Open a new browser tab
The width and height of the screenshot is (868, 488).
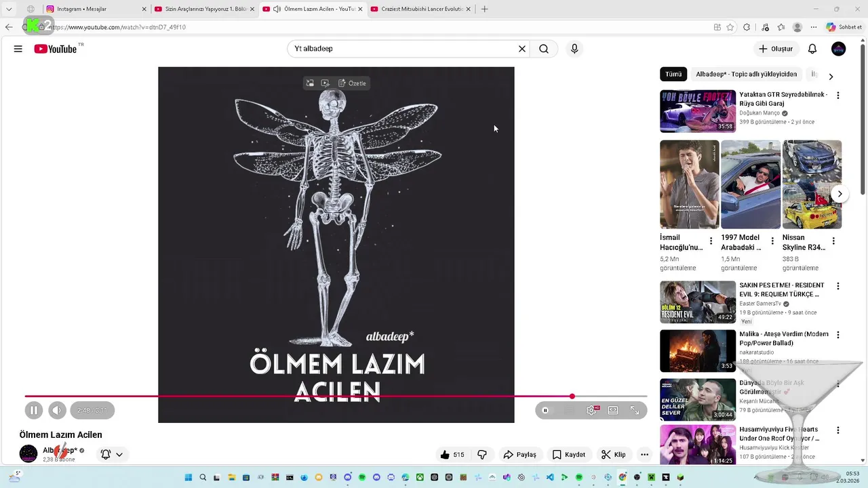pos(484,9)
